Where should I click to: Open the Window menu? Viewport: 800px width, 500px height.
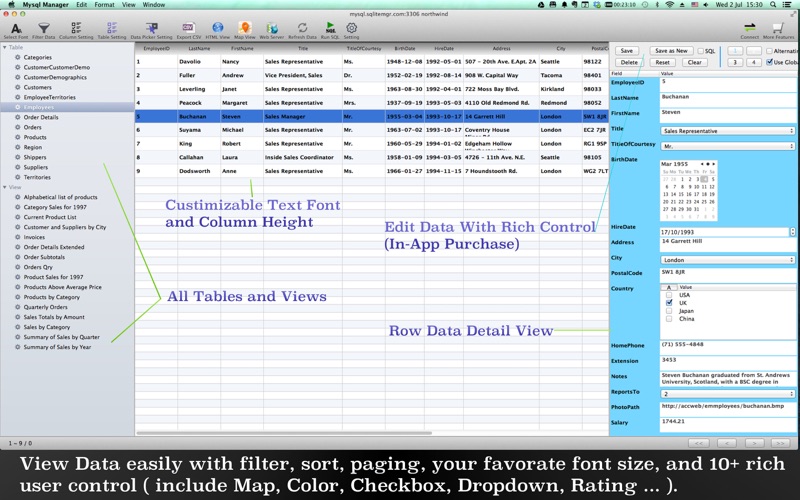154,5
